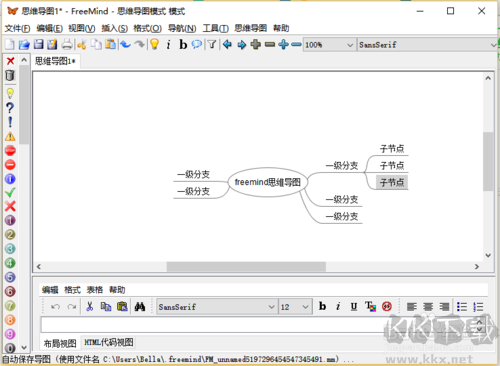Click the binoculars find icon

(140, 307)
